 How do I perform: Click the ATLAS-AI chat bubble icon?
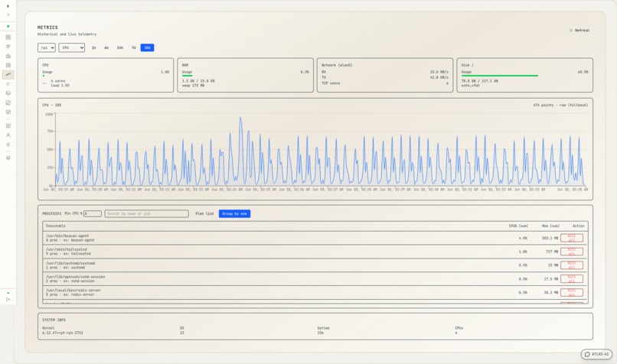click(587, 354)
